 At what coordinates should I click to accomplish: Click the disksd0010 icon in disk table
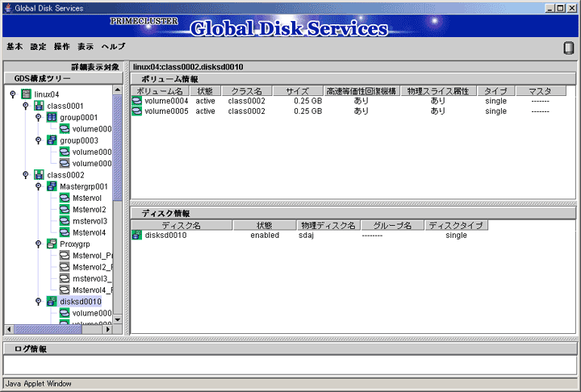tap(136, 235)
